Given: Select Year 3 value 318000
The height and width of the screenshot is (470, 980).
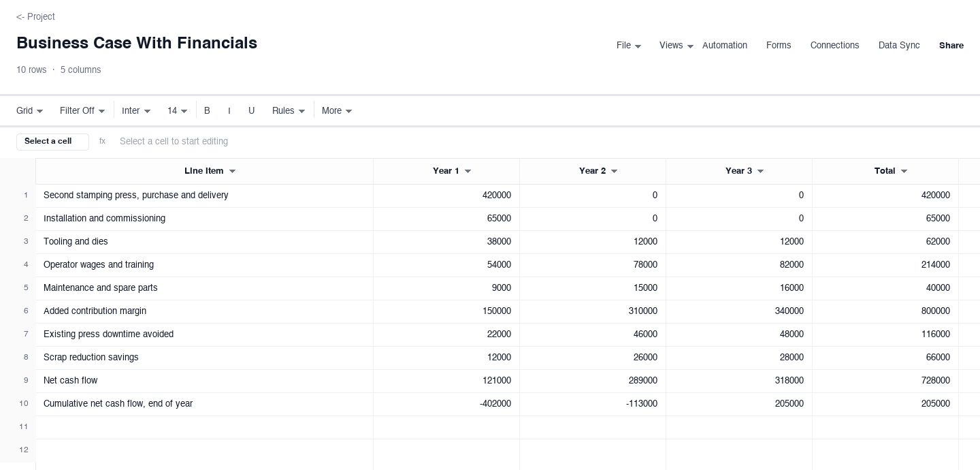Looking at the screenshot, I should tap(739, 381).
